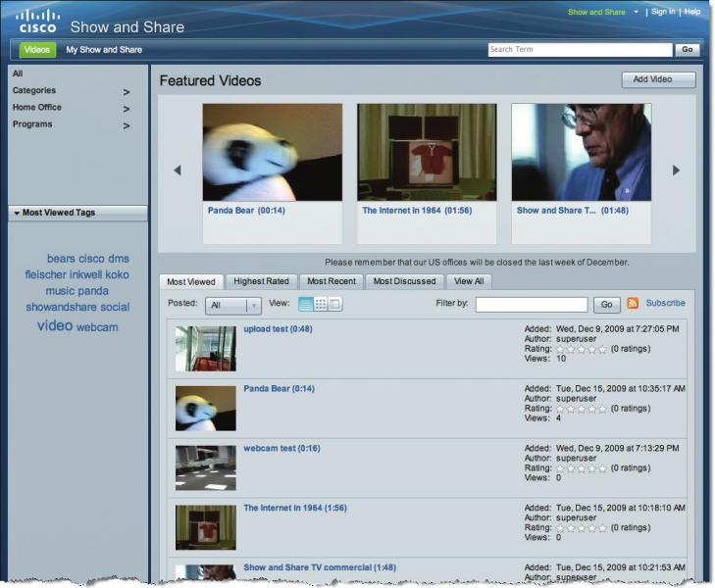Click the cisco tag
Viewport: 715px width, 588px height.
click(x=91, y=259)
